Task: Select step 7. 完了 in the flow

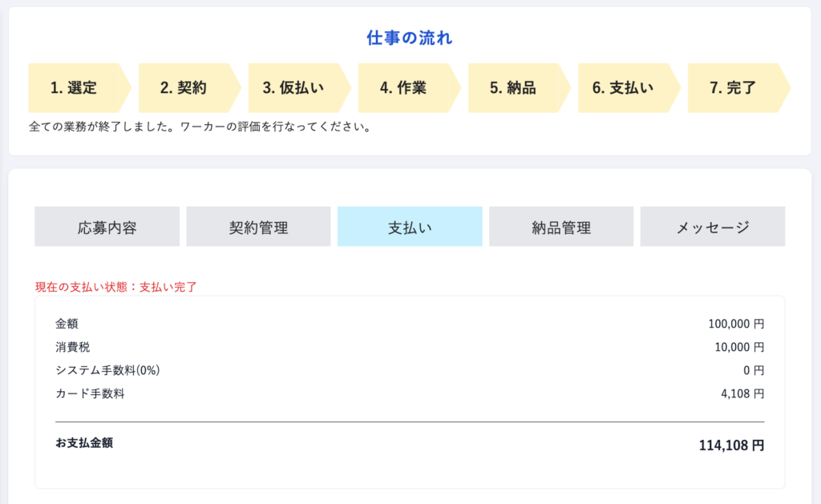Action: coord(733,88)
